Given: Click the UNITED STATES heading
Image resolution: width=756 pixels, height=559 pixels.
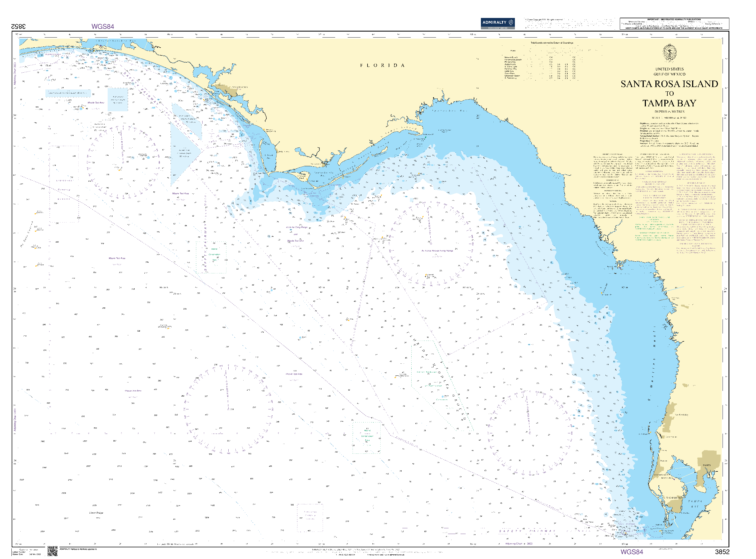Looking at the screenshot, I should (670, 69).
